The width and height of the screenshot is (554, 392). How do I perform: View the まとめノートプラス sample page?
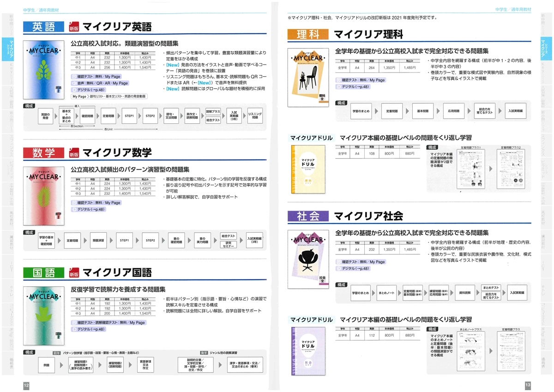point(471,350)
